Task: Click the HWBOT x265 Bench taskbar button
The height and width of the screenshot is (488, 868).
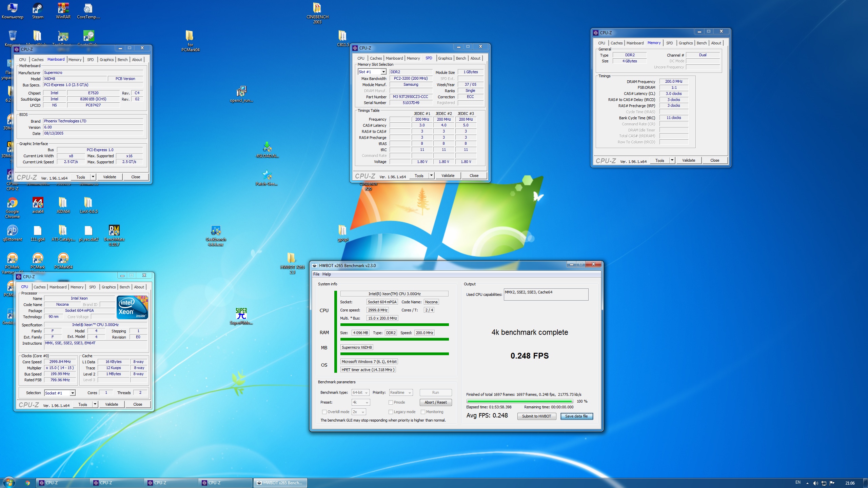Action: (x=280, y=483)
